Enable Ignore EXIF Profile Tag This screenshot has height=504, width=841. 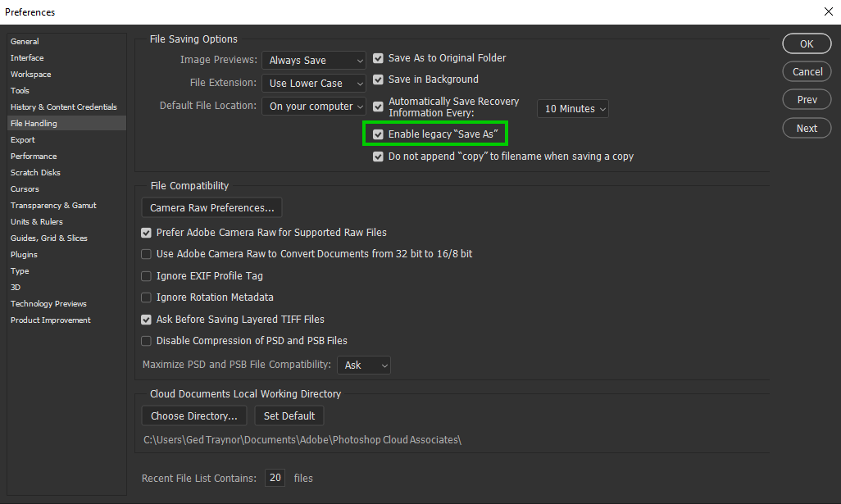146,276
